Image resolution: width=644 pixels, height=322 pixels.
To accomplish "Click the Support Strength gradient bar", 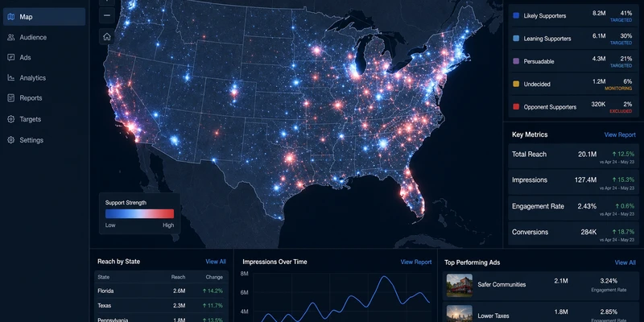I will pyautogui.click(x=139, y=213).
